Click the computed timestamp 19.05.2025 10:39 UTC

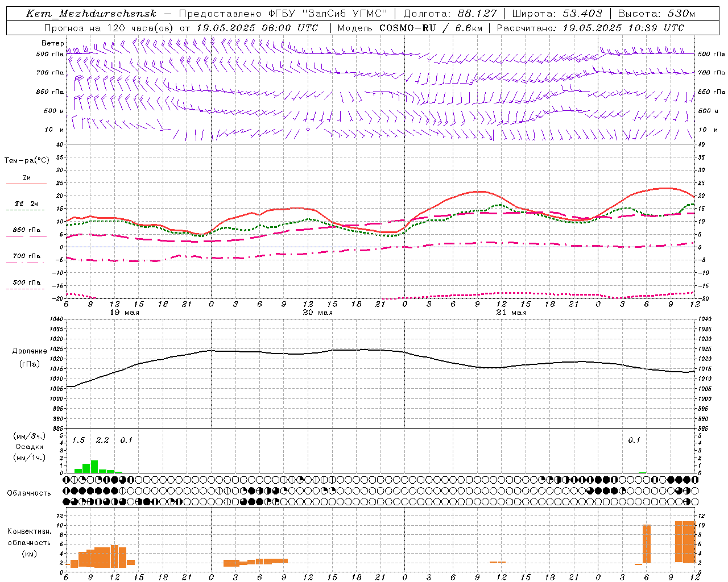click(623, 28)
